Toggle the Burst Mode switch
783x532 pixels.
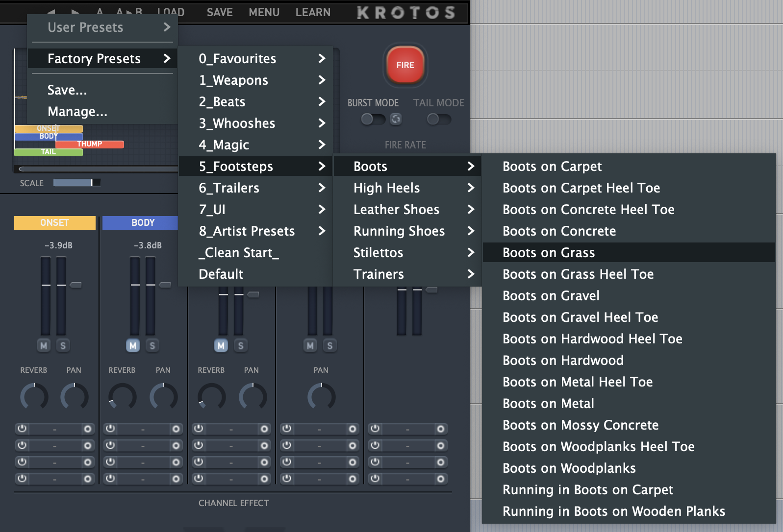point(373,119)
